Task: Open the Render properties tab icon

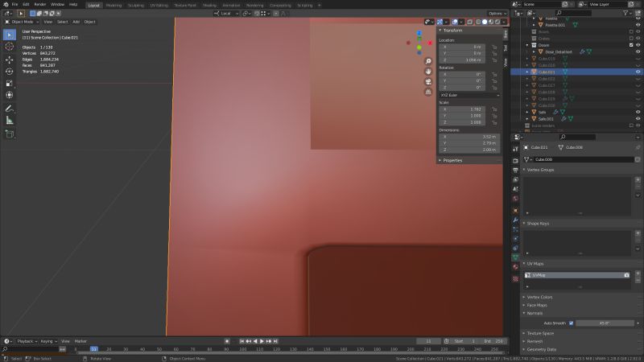Action: (515, 160)
